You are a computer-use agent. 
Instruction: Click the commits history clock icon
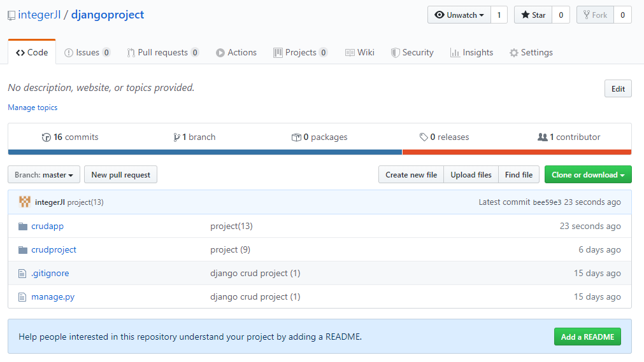click(47, 137)
